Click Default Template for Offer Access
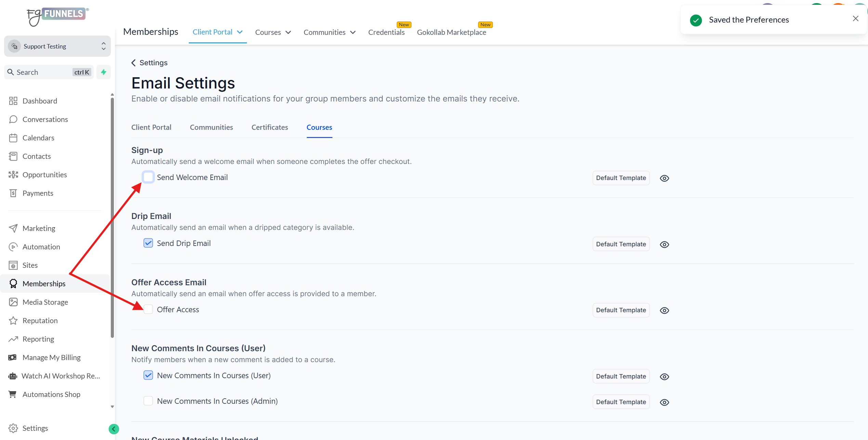868x440 pixels. (620, 310)
